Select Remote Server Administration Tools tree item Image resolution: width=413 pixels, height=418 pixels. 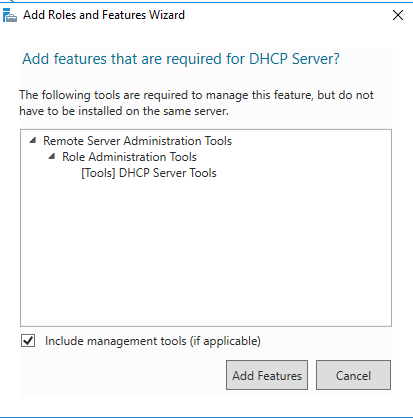137,141
